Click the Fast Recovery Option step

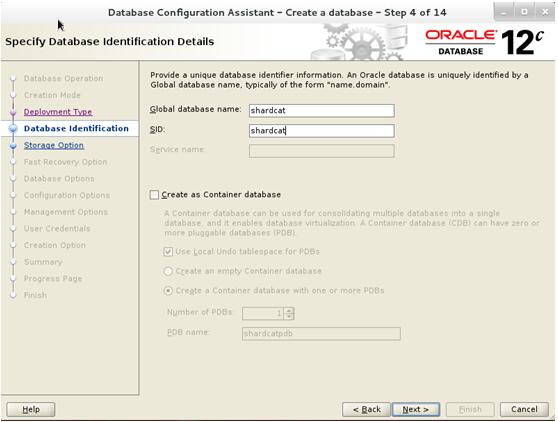click(65, 162)
